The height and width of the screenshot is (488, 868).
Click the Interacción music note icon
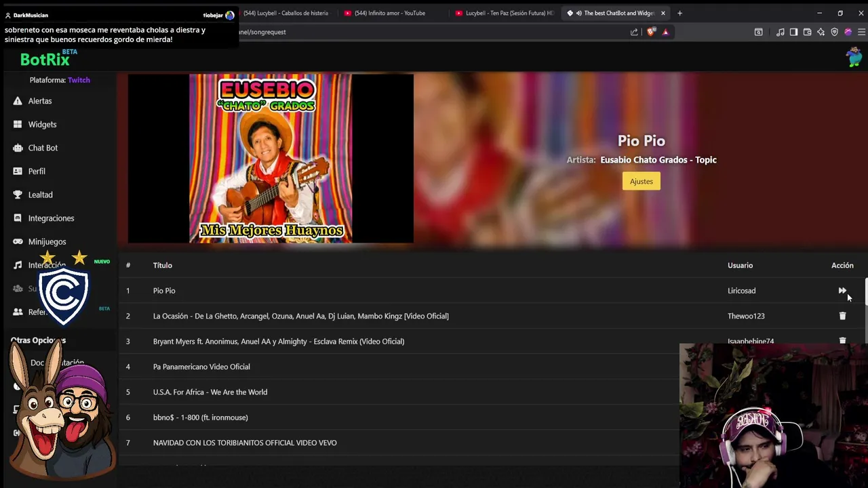(x=18, y=265)
